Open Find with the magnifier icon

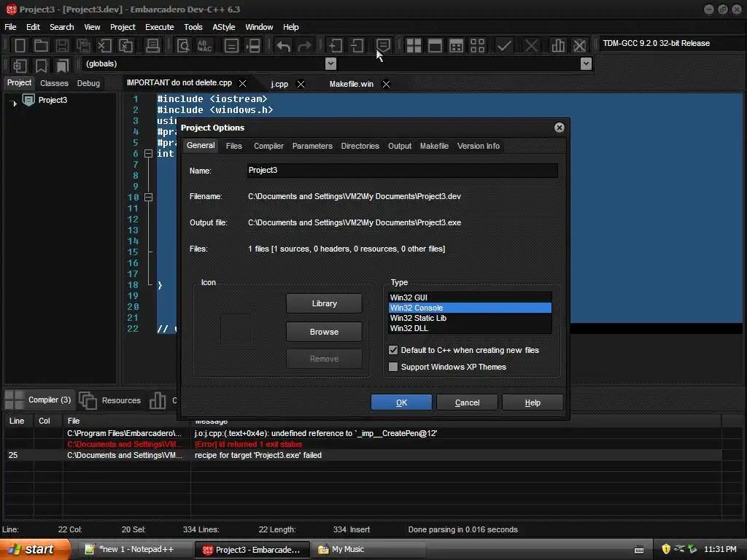pos(183,46)
